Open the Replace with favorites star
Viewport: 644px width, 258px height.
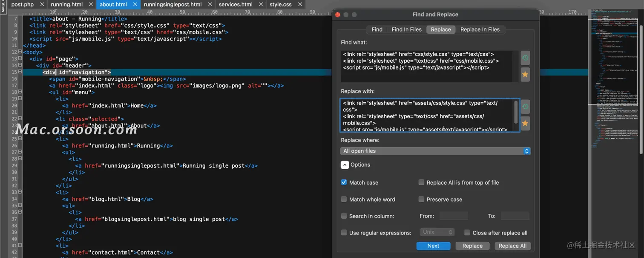525,123
